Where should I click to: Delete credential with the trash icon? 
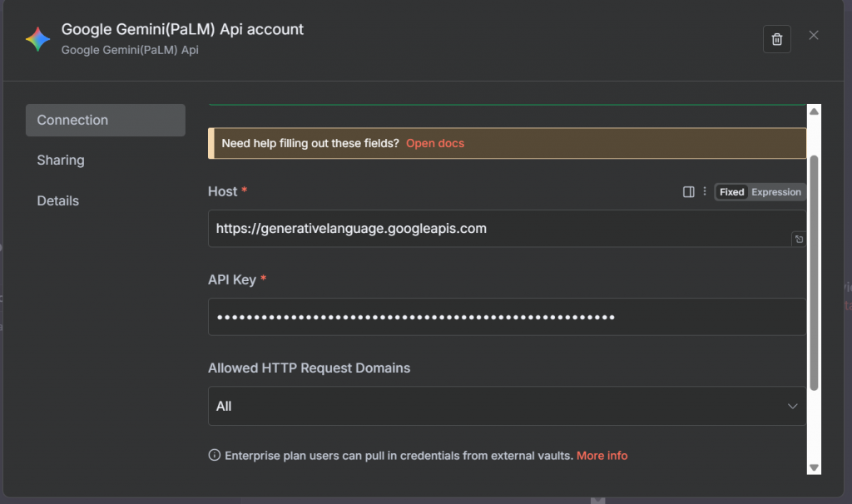point(776,39)
